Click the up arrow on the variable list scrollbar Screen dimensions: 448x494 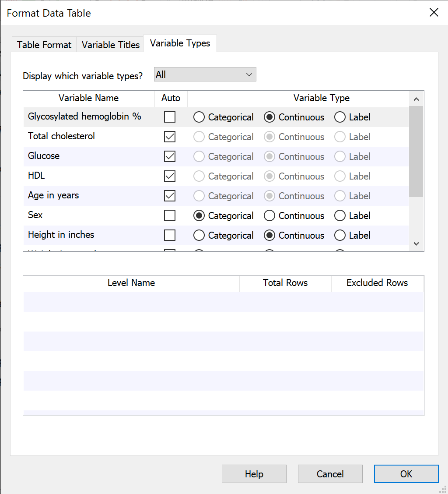pos(416,99)
